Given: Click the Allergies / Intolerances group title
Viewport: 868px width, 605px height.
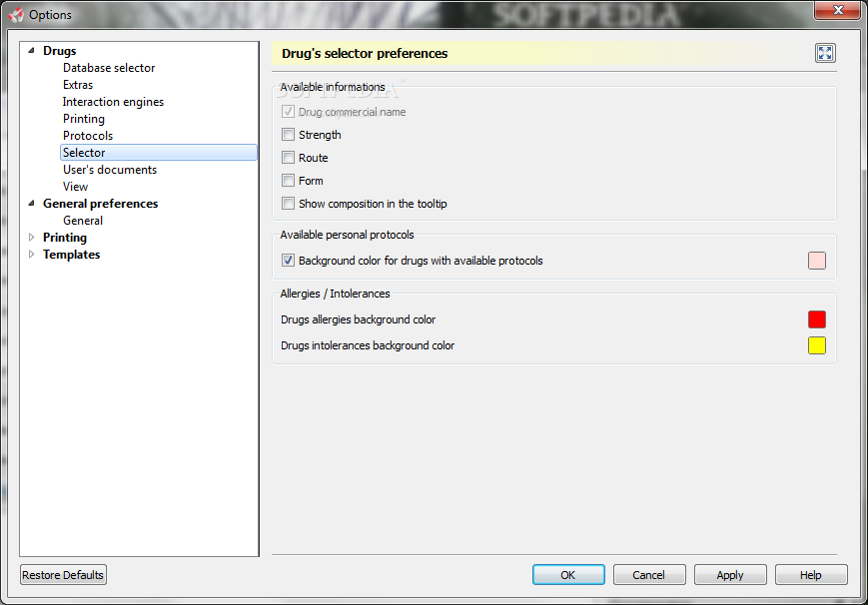Looking at the screenshot, I should click(335, 294).
